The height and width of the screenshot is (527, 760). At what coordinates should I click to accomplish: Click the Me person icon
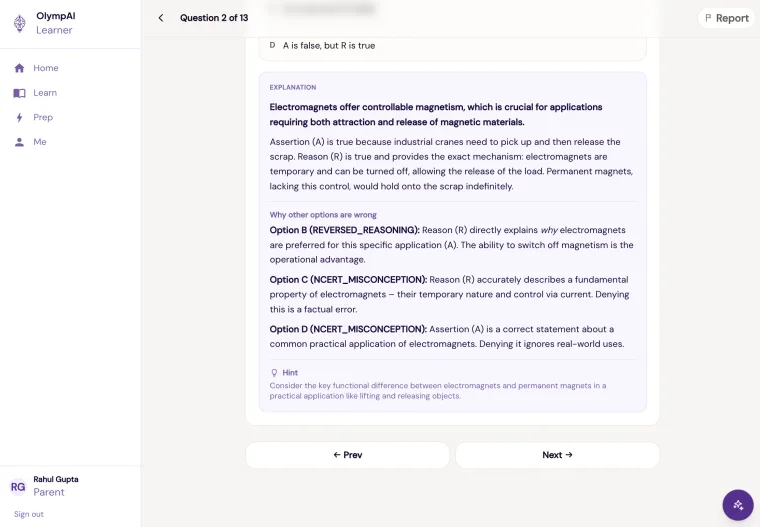tap(19, 142)
